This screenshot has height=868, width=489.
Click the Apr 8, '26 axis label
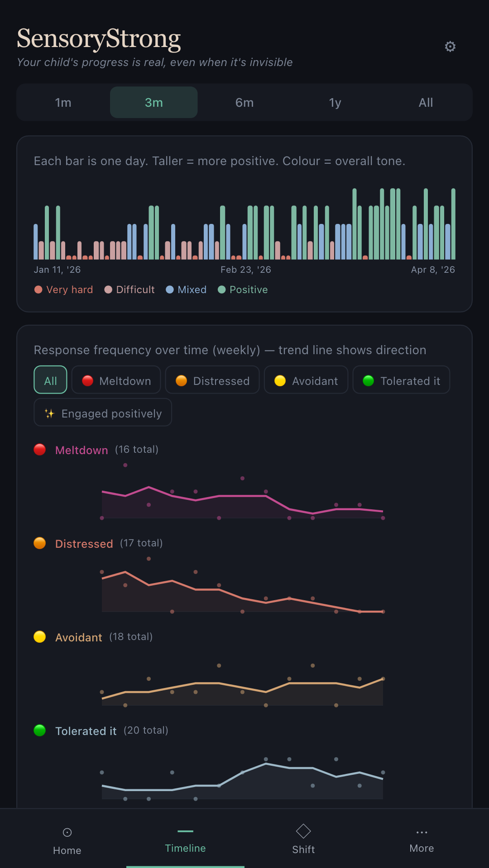tap(433, 270)
